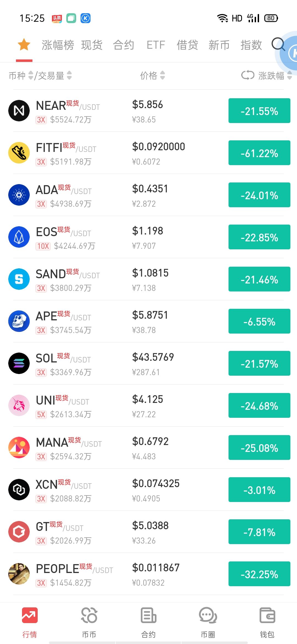Sort list by 币种 column arrows

[31, 75]
